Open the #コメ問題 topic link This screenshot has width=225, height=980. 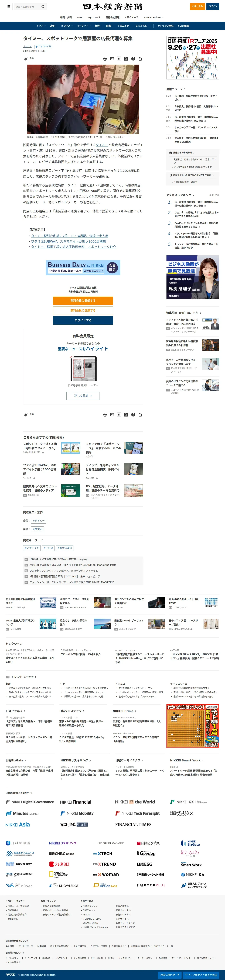pyautogui.click(x=183, y=26)
